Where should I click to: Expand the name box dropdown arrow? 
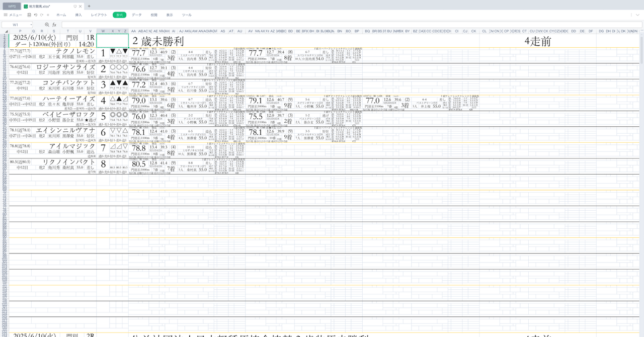[x=31, y=24]
